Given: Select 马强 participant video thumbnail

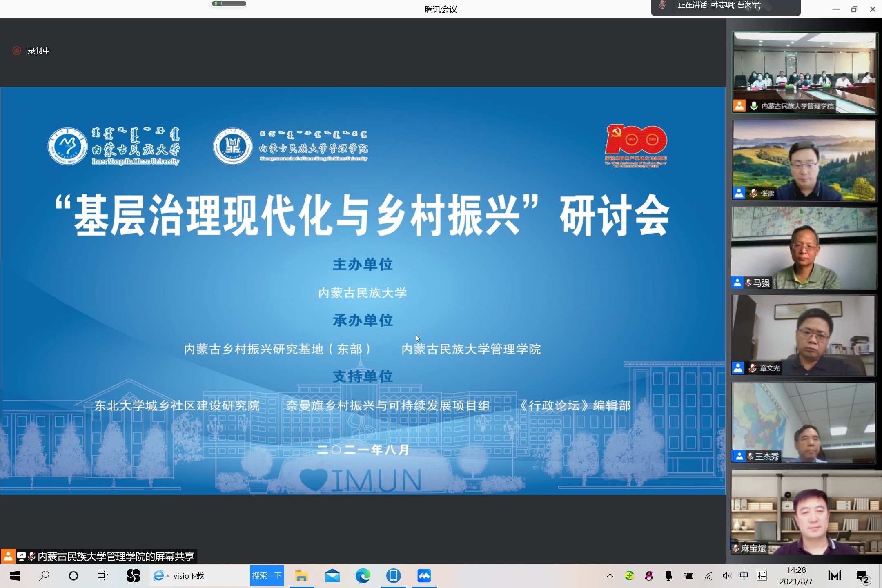Looking at the screenshot, I should click(x=804, y=248).
